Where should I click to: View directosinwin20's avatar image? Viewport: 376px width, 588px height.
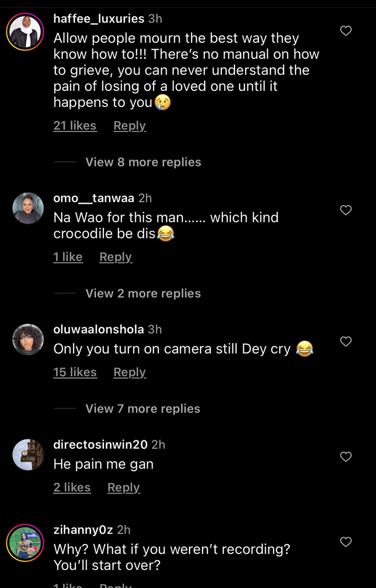tap(28, 455)
